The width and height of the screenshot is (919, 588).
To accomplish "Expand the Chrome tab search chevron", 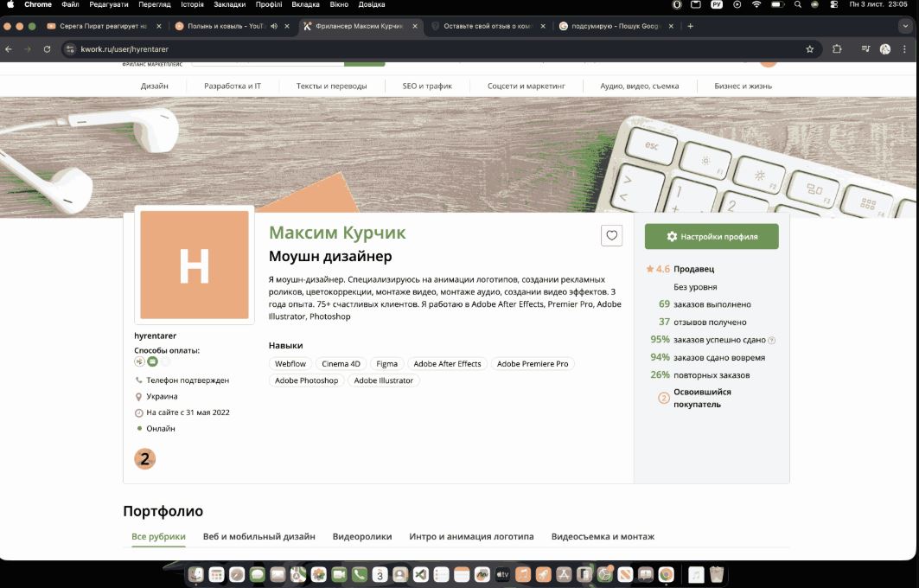I will [905, 26].
